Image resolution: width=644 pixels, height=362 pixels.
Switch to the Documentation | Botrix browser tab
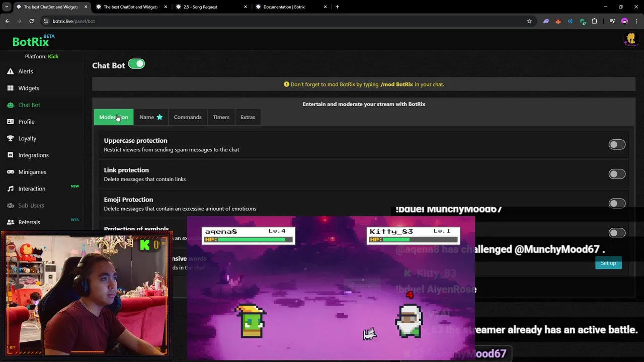[x=291, y=7]
